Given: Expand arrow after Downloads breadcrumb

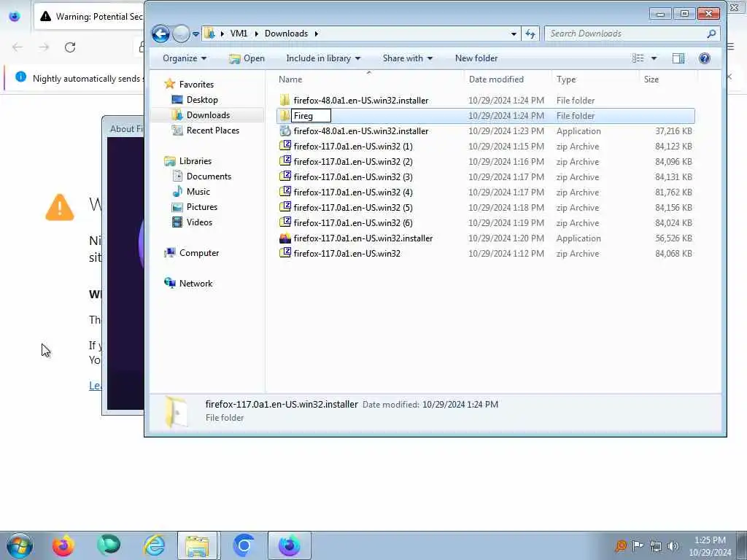Looking at the screenshot, I should (x=317, y=34).
